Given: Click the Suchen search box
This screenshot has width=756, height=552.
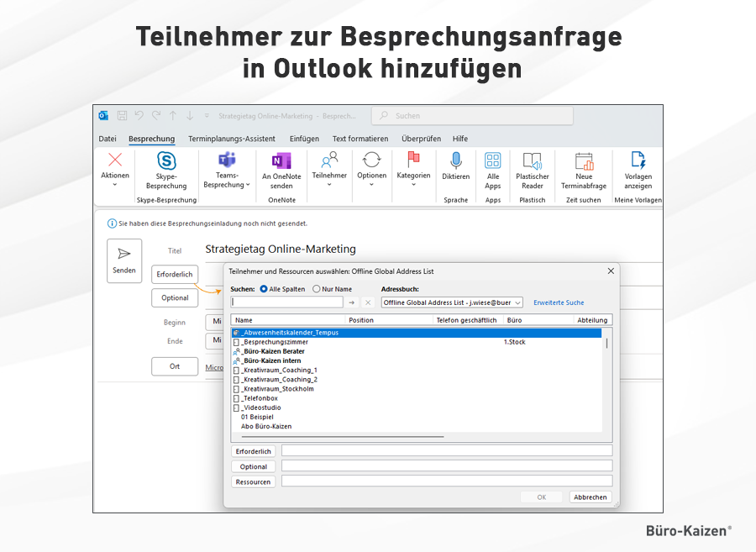Looking at the screenshot, I should coord(472,116).
